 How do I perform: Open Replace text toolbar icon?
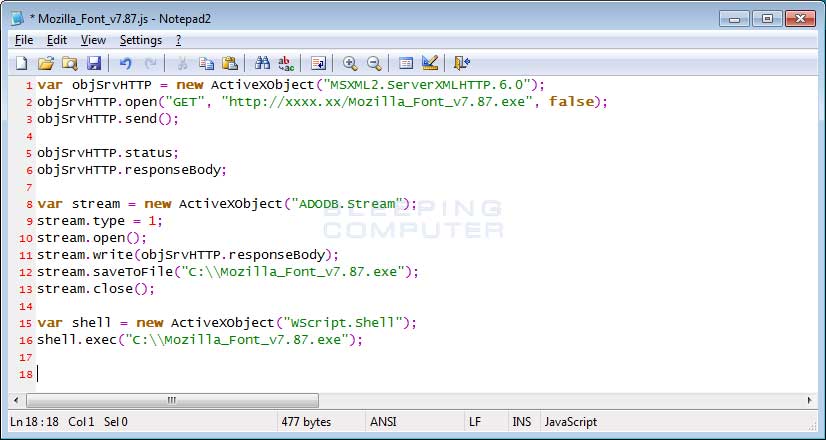286,63
